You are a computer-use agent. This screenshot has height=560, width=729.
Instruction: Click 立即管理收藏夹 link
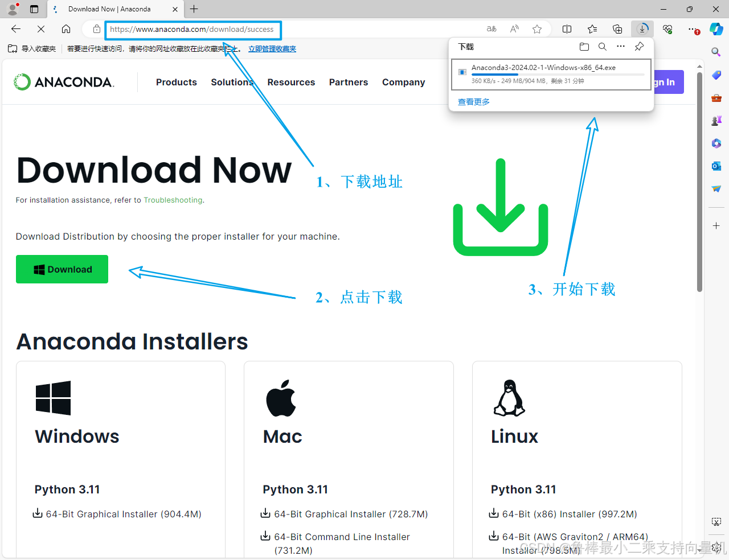(272, 49)
